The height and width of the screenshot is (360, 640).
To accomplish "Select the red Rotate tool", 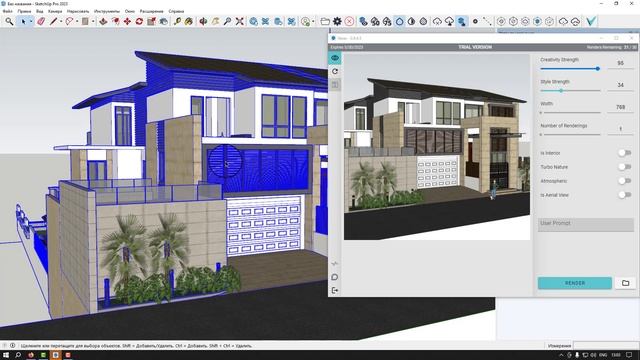I will [x=139, y=21].
